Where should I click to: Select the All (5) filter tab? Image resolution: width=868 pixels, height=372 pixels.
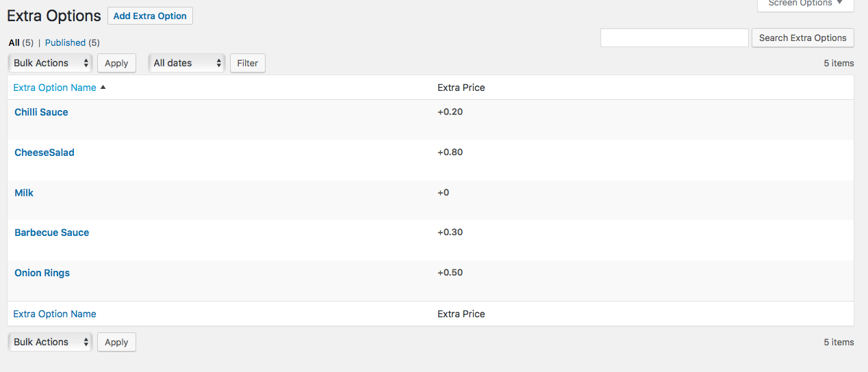(21, 42)
